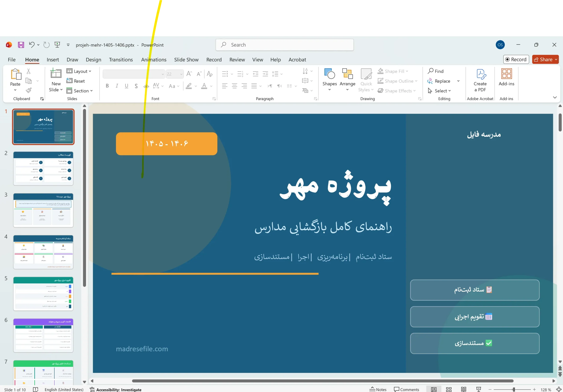This screenshot has width=563, height=392.
Task: Clear all formatting icon
Action: (x=210, y=74)
